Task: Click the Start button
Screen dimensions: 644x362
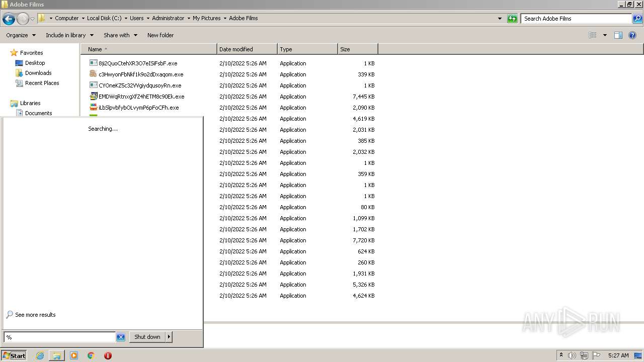Action: pos(14,355)
